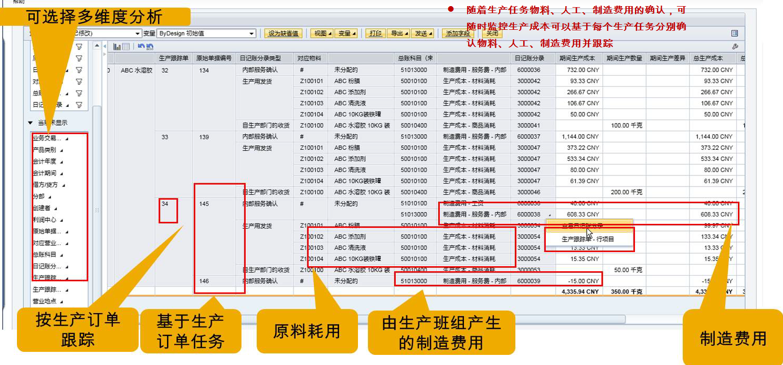783x365 pixels.
Task: Collapse the 当前未显示 section triangle
Action: pos(31,123)
